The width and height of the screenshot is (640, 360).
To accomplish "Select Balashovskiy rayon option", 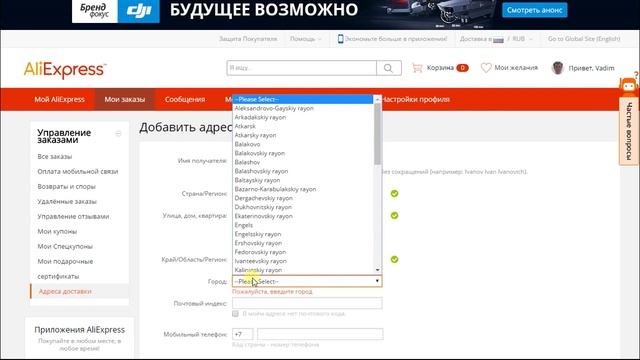I will (x=303, y=171).
